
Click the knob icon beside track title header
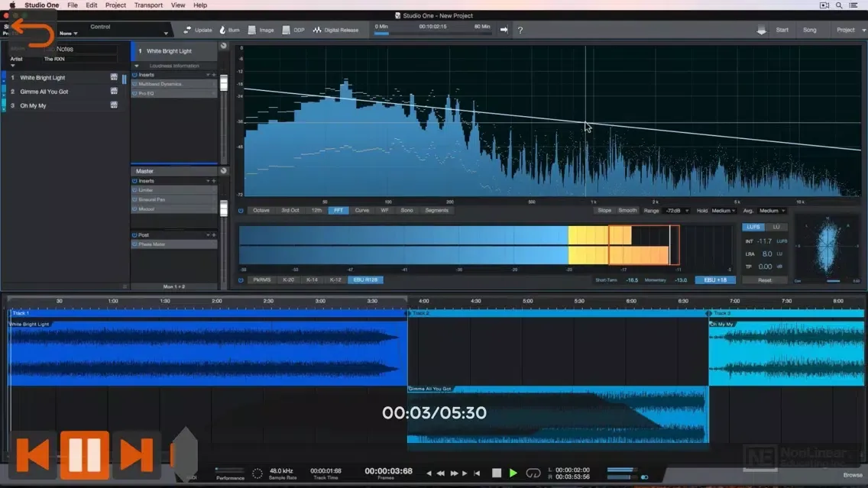(224, 46)
